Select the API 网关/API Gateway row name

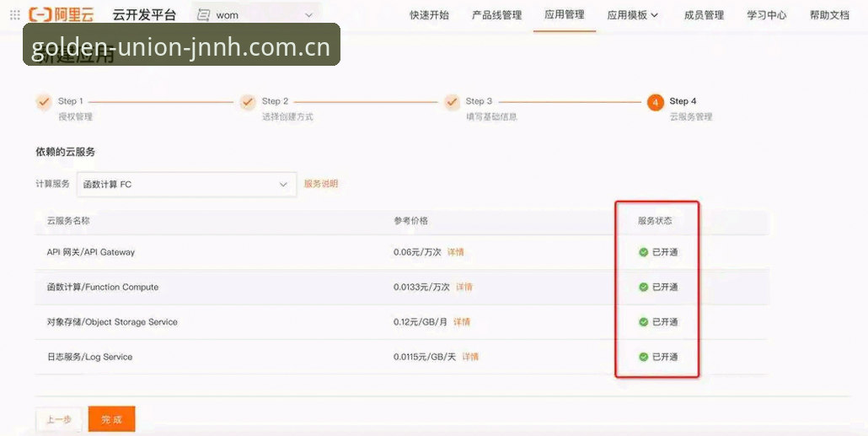[91, 252]
